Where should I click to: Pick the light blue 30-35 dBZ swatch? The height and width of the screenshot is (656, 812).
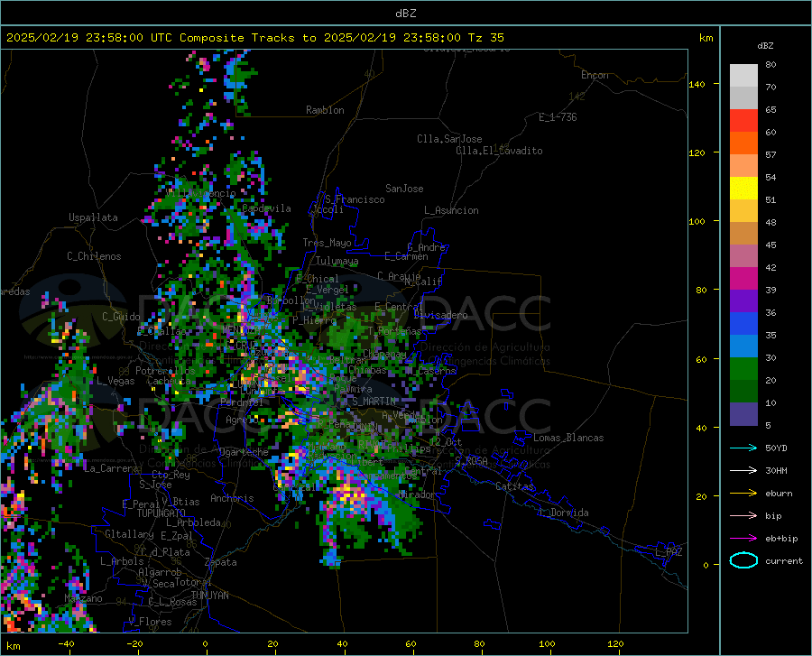(743, 346)
